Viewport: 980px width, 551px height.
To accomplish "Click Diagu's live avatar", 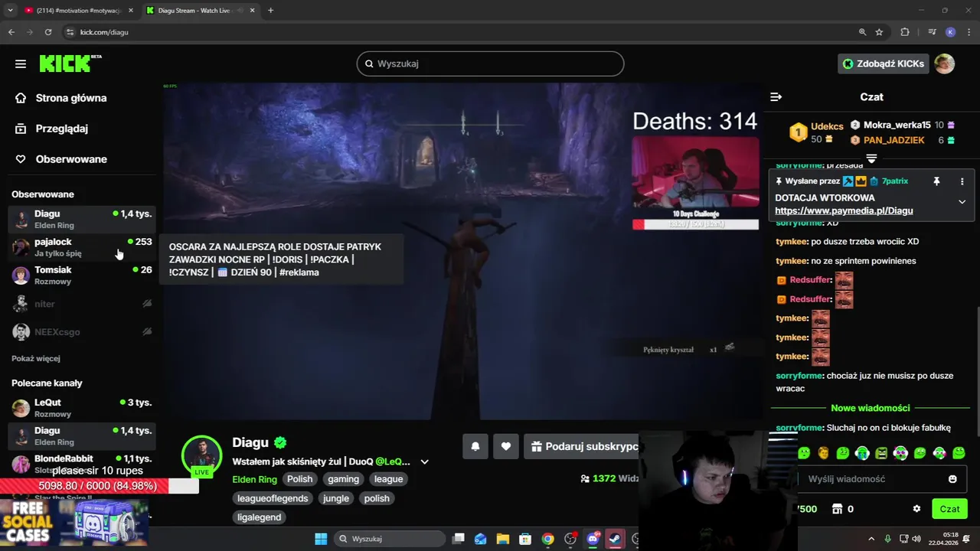I will click(201, 455).
